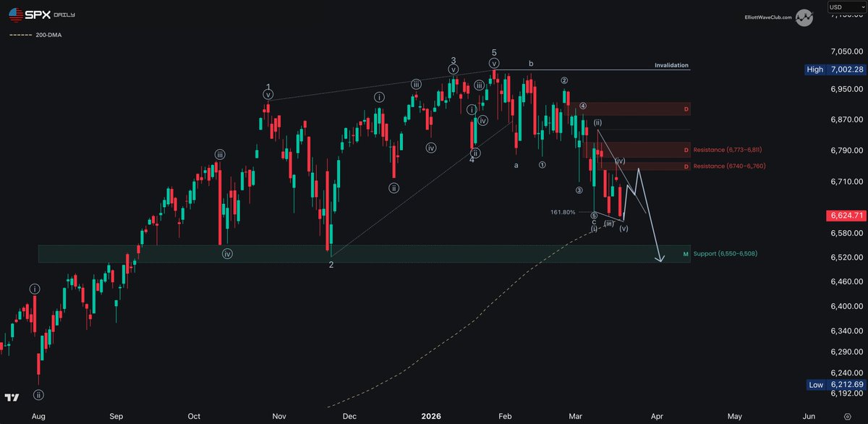Click the 6,400.00 price axis value
868x424 pixels.
[846, 307]
